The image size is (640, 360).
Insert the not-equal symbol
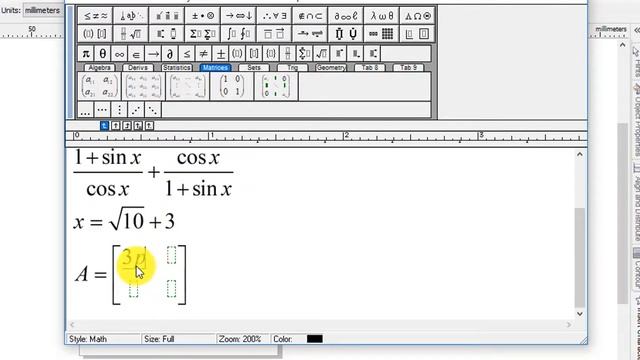pyautogui.click(x=203, y=53)
